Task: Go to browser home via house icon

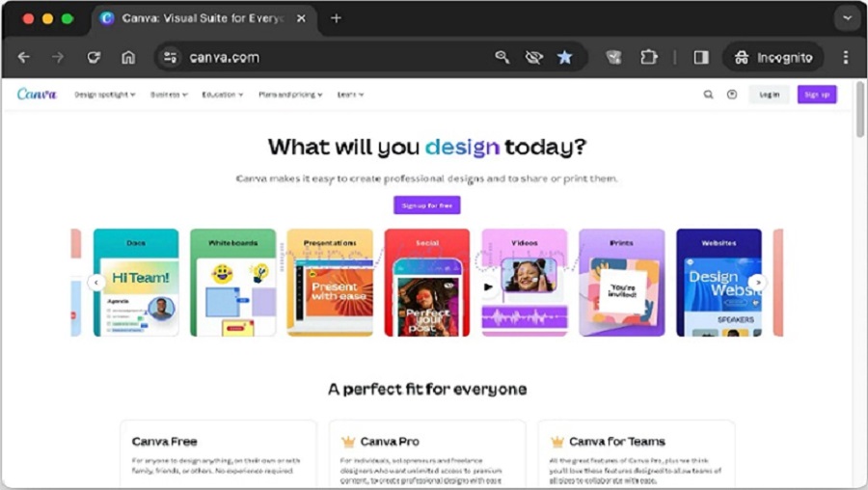Action: [x=128, y=57]
